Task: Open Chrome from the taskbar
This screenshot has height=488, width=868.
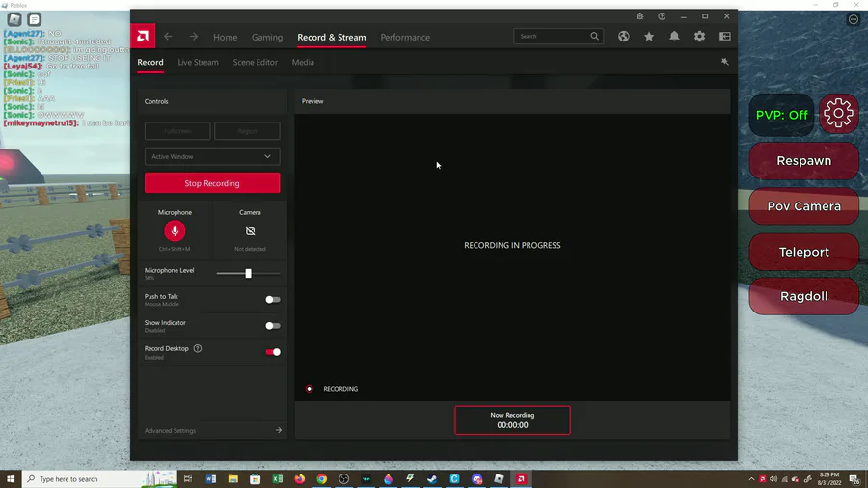Action: coord(321,479)
